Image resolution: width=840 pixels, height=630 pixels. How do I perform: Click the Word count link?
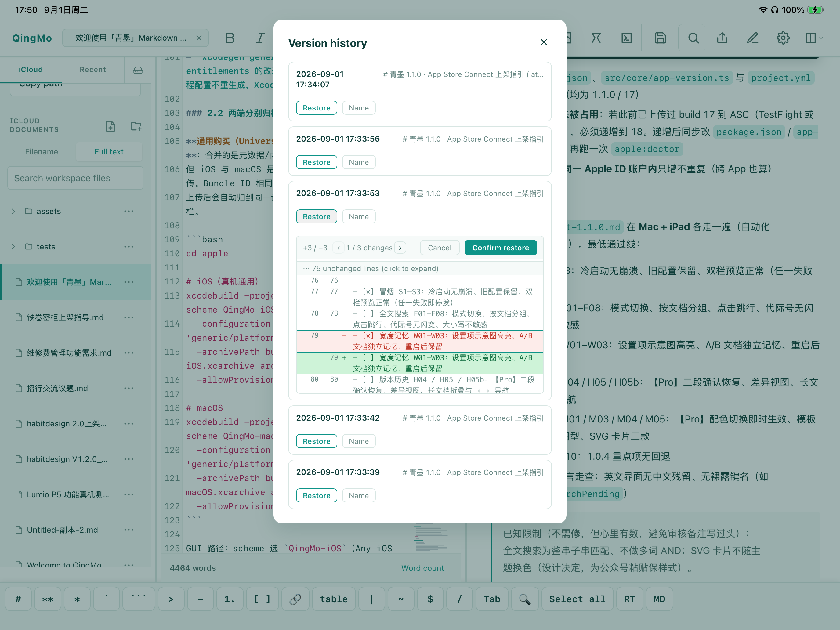tap(422, 568)
